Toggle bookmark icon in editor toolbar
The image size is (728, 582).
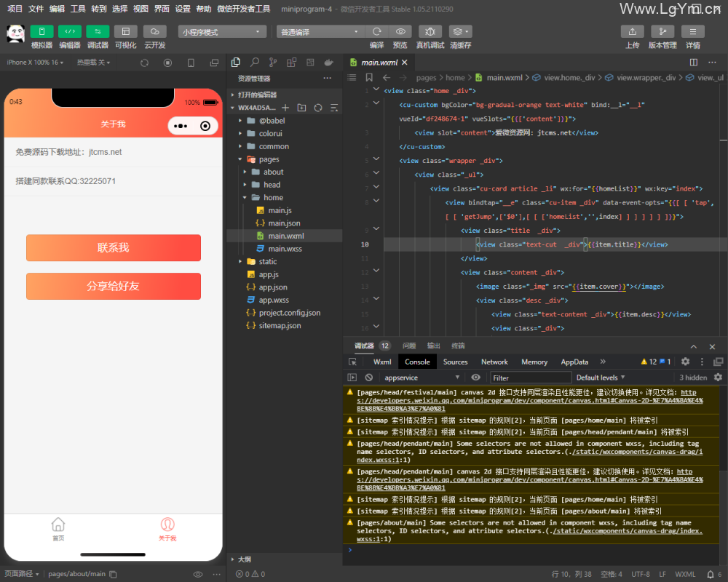point(369,78)
